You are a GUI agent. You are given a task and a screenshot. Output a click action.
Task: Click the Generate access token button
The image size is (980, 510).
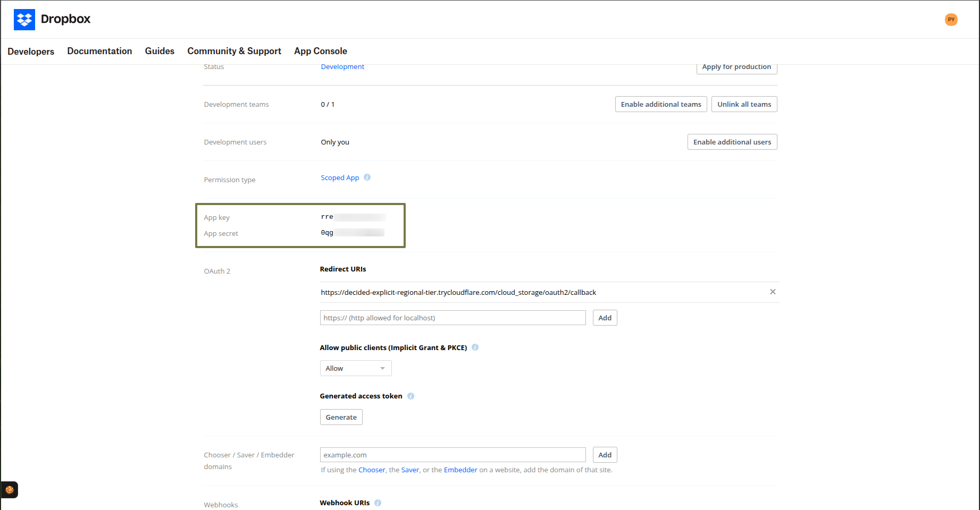pyautogui.click(x=341, y=417)
